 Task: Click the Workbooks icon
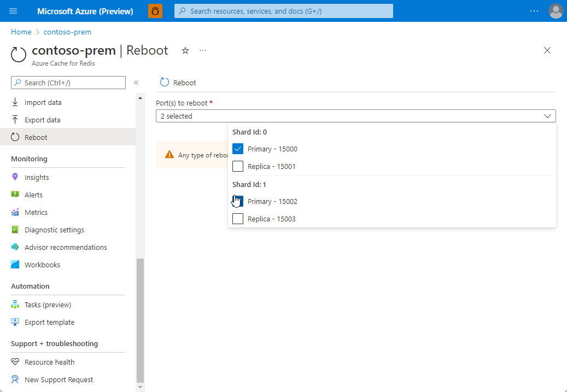coord(15,265)
